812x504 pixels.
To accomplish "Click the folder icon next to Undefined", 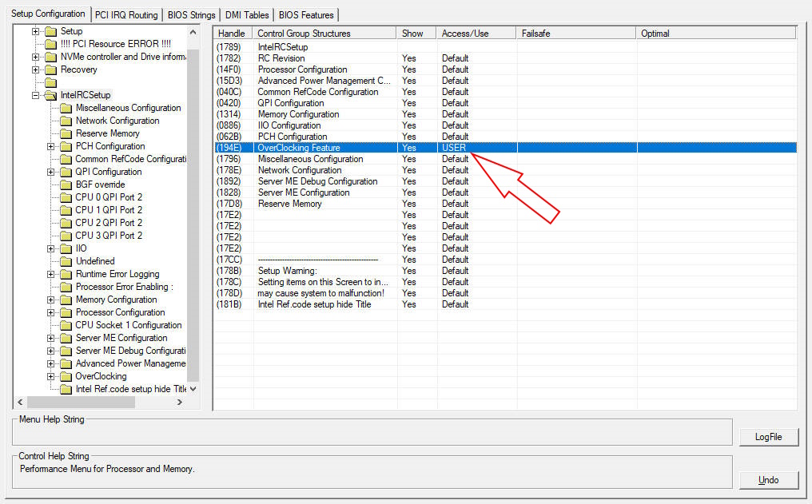I will (x=66, y=261).
